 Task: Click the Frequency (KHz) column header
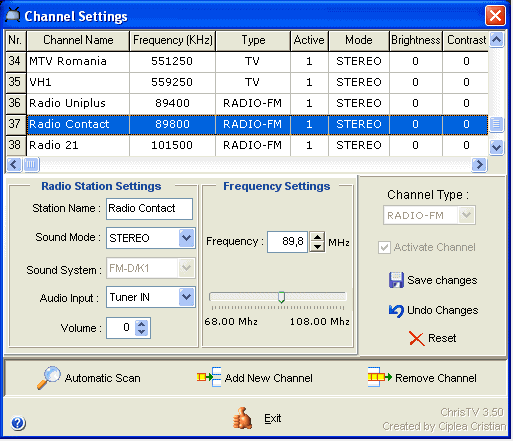(173, 41)
